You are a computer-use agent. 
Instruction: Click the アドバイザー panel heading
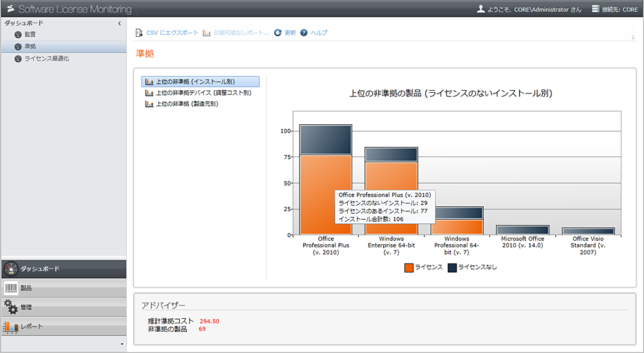(164, 305)
